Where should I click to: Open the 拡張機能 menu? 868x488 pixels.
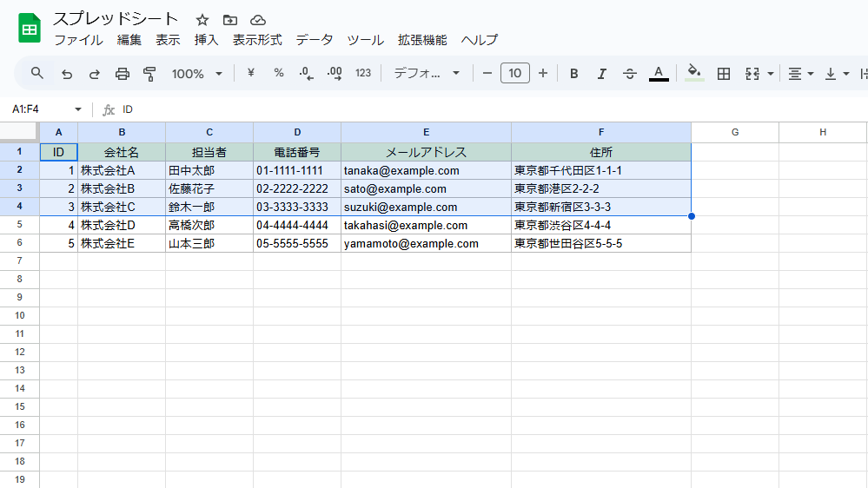pos(422,40)
